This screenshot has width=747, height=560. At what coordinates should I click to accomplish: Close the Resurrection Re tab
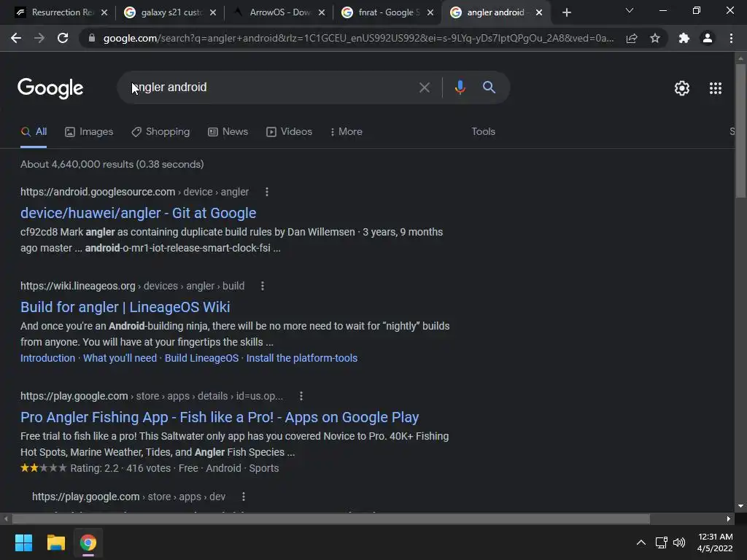(104, 13)
